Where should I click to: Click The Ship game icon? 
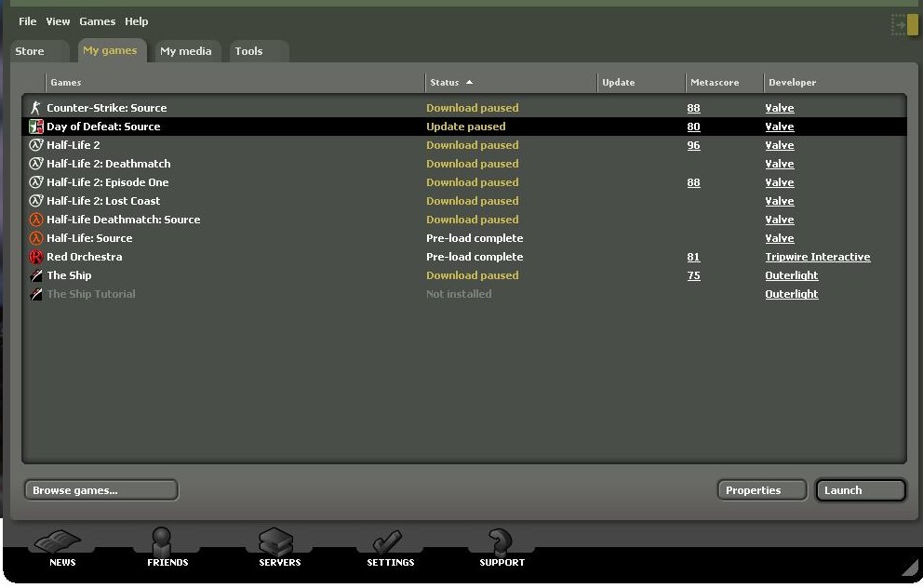pyautogui.click(x=36, y=275)
